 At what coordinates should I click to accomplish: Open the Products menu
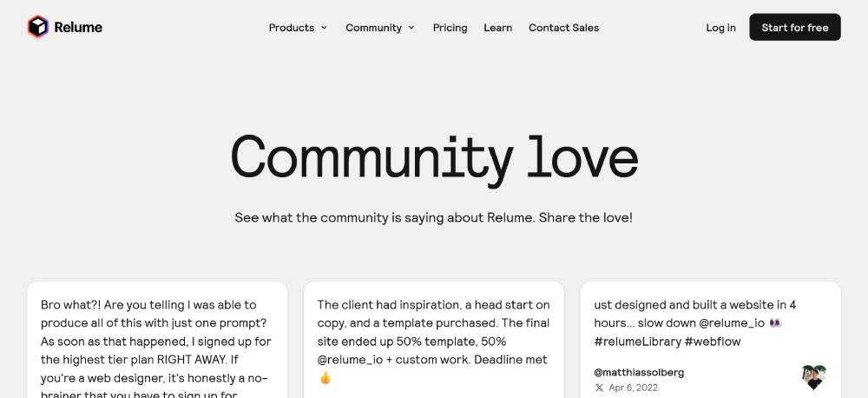click(298, 28)
